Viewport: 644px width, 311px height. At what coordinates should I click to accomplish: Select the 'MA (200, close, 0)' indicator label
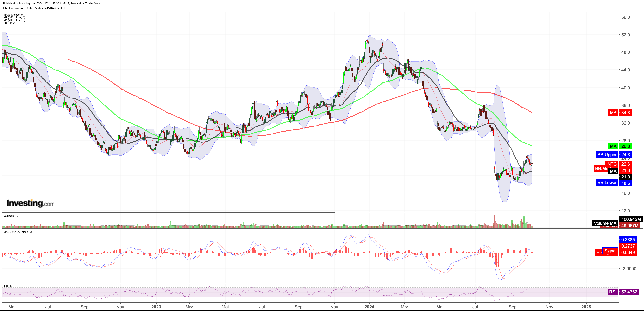[14, 20]
